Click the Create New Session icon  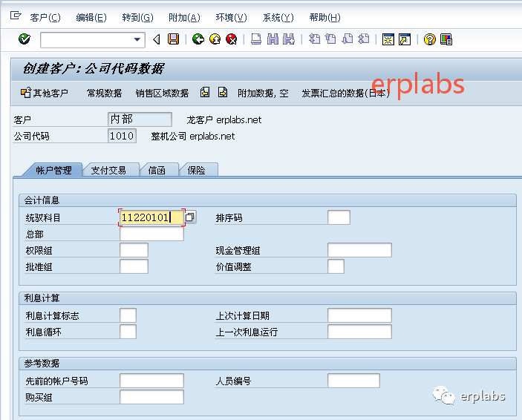coord(388,39)
